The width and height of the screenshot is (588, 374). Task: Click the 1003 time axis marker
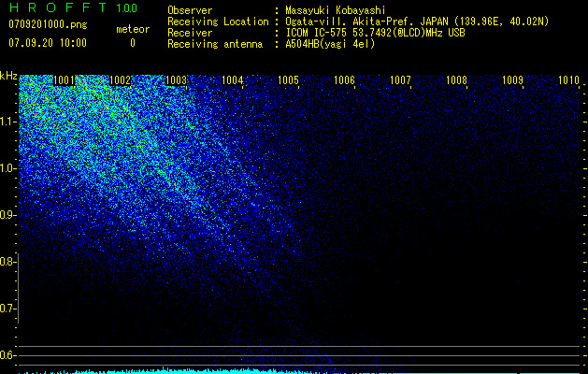[176, 80]
